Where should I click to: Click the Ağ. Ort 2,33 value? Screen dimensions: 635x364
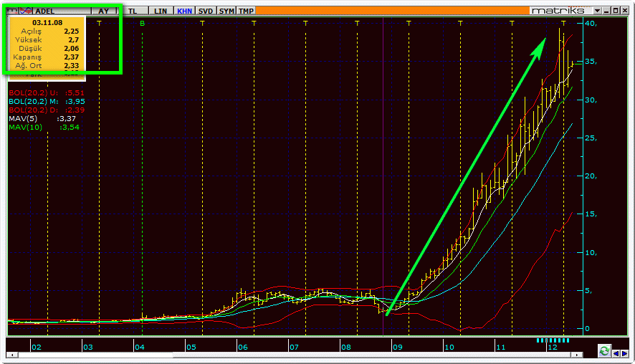pyautogui.click(x=71, y=65)
